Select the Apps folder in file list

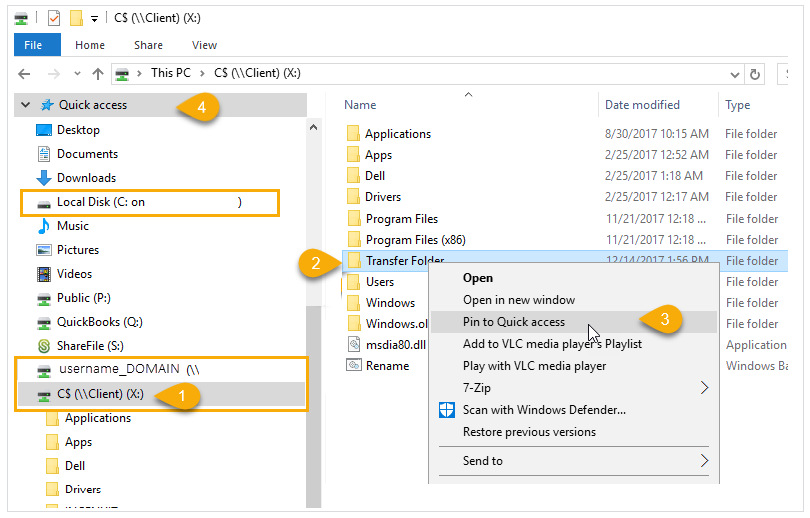[378, 155]
